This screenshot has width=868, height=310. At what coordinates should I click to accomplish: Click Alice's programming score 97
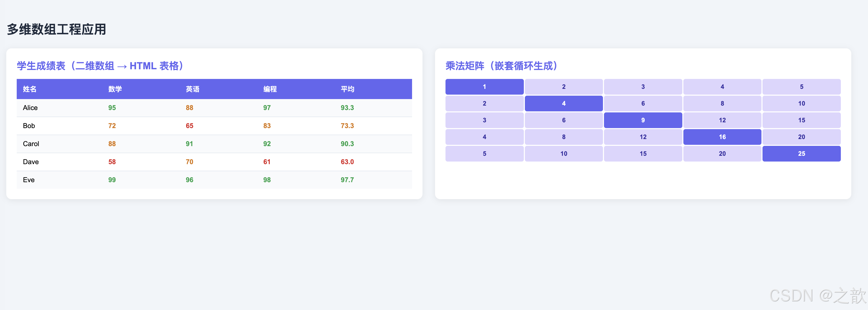click(x=267, y=108)
